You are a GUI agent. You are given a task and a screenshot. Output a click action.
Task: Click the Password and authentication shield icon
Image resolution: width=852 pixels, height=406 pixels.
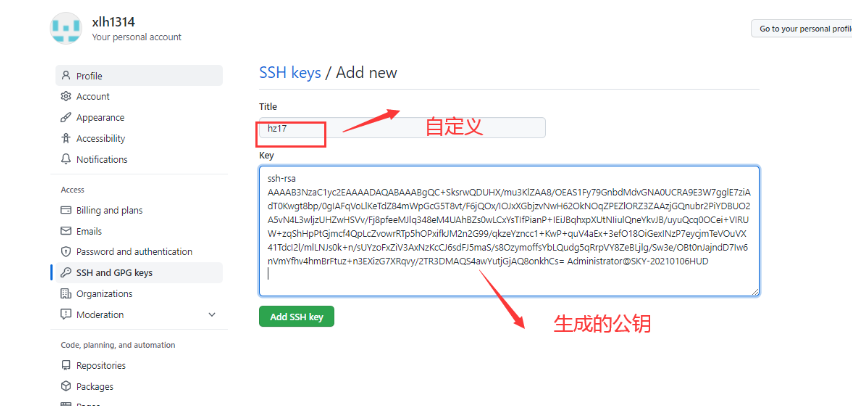pyautogui.click(x=66, y=252)
